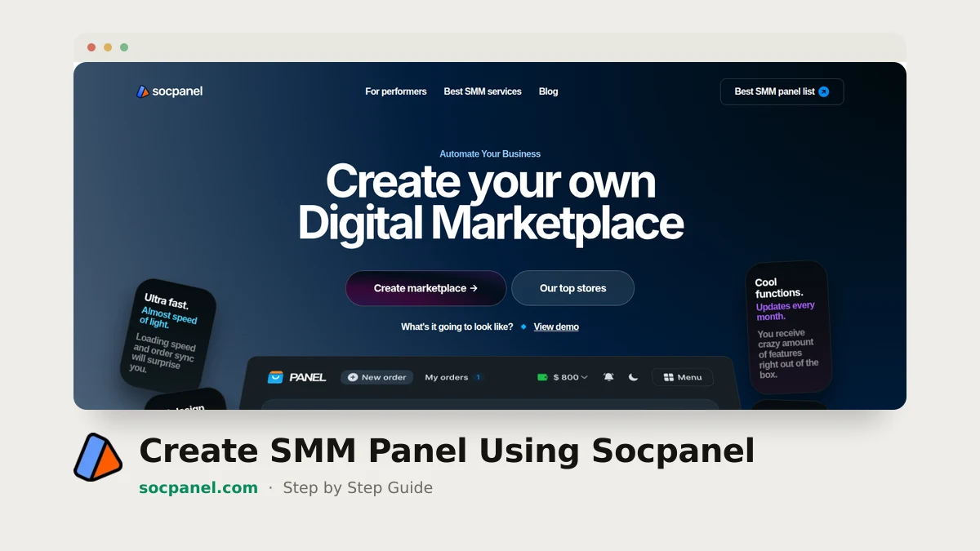
Task: Click the green wallet icon next to balance
Action: (x=542, y=377)
